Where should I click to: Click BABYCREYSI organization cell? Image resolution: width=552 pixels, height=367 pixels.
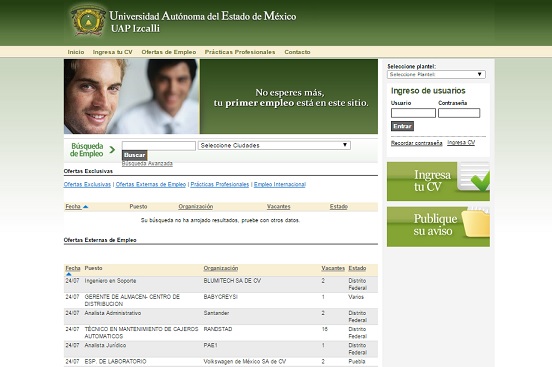click(221, 297)
